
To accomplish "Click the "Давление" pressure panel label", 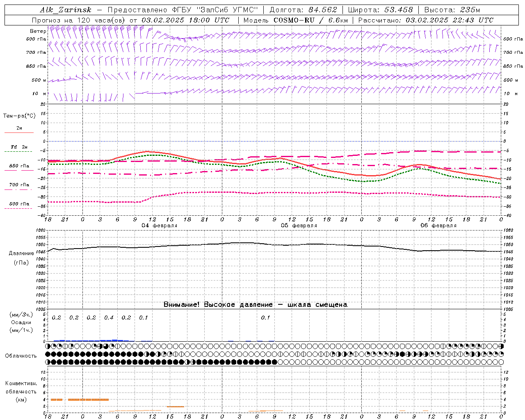I will [21, 253].
